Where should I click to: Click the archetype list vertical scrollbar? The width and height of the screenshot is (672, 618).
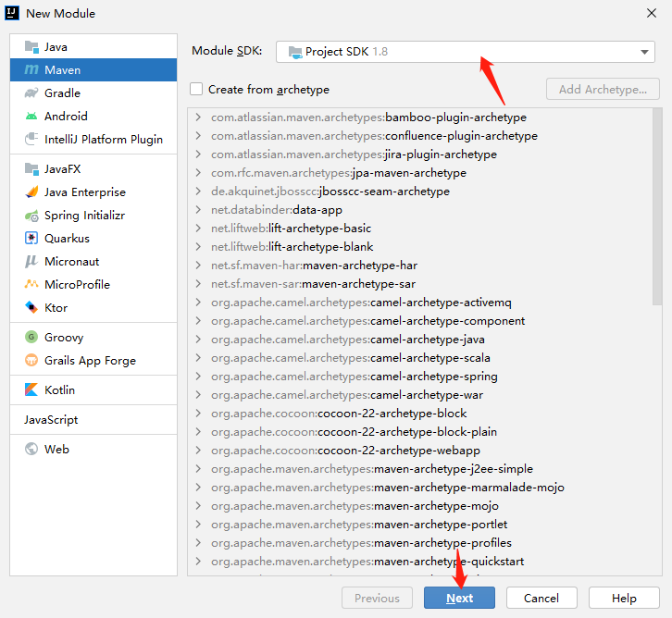[x=657, y=206]
